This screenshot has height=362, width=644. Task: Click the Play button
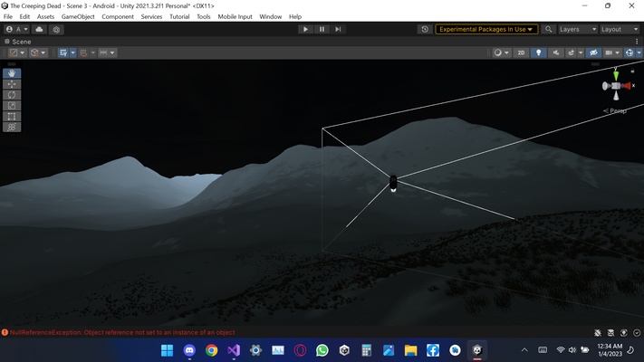(x=305, y=29)
